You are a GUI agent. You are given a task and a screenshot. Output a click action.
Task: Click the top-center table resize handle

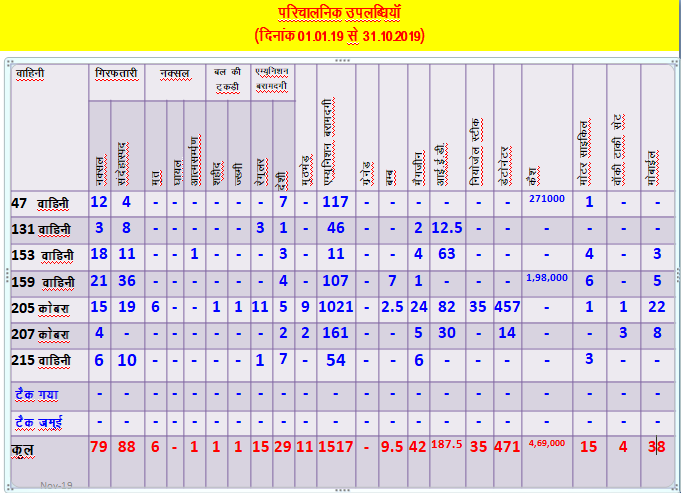pyautogui.click(x=342, y=60)
